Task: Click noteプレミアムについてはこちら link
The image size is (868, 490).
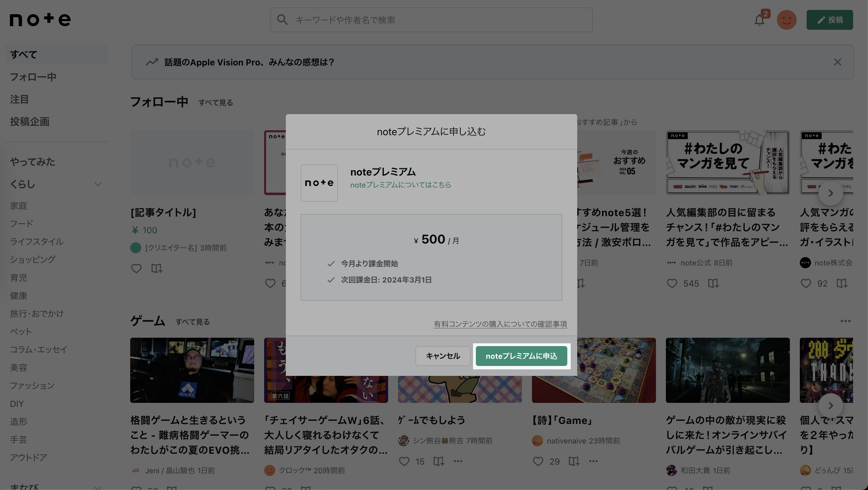Action: (x=401, y=185)
